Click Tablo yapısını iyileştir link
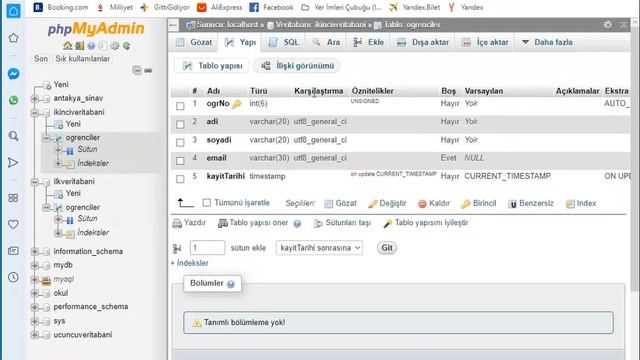Image resolution: width=640 pixels, height=360 pixels. point(426,223)
